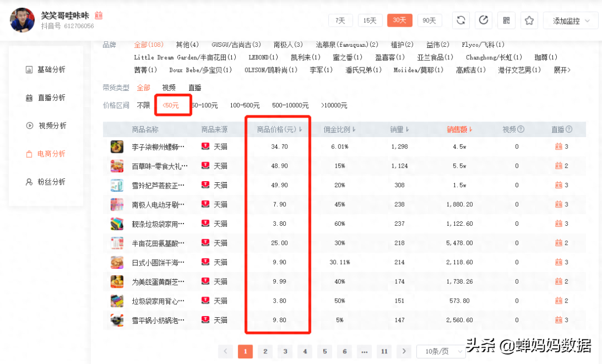Click live icon in 李子柒 row

click(559, 146)
